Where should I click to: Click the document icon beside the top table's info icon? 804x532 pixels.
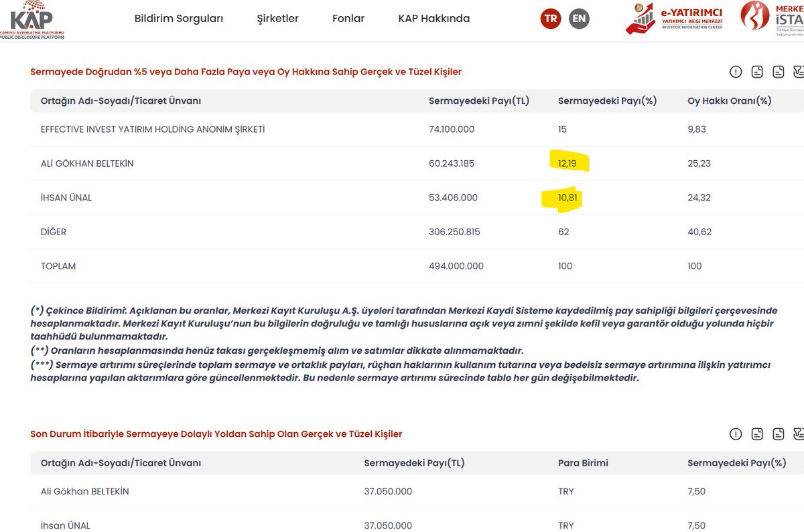point(758,72)
